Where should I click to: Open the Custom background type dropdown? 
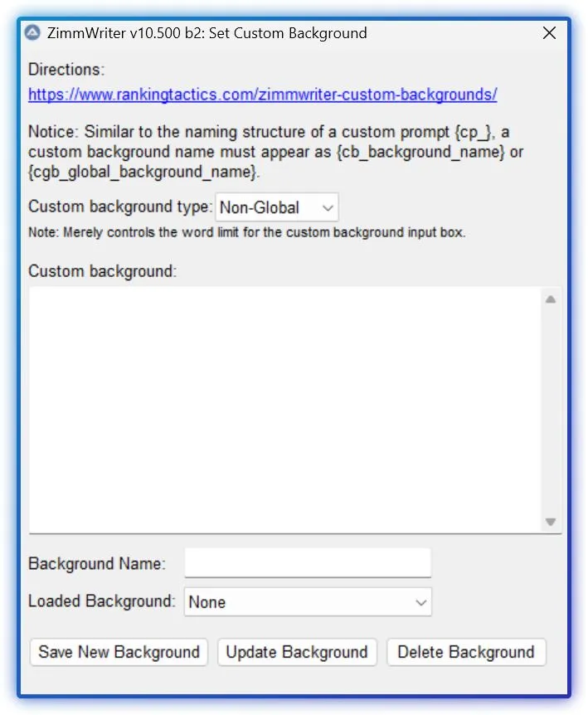(x=277, y=207)
